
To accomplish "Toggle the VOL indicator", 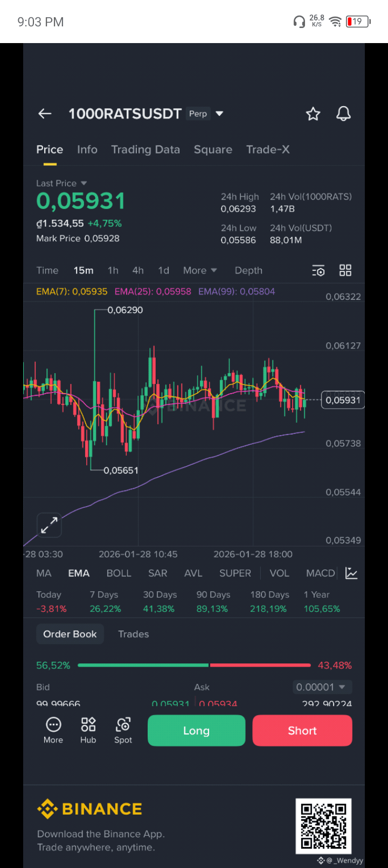I will [x=279, y=573].
